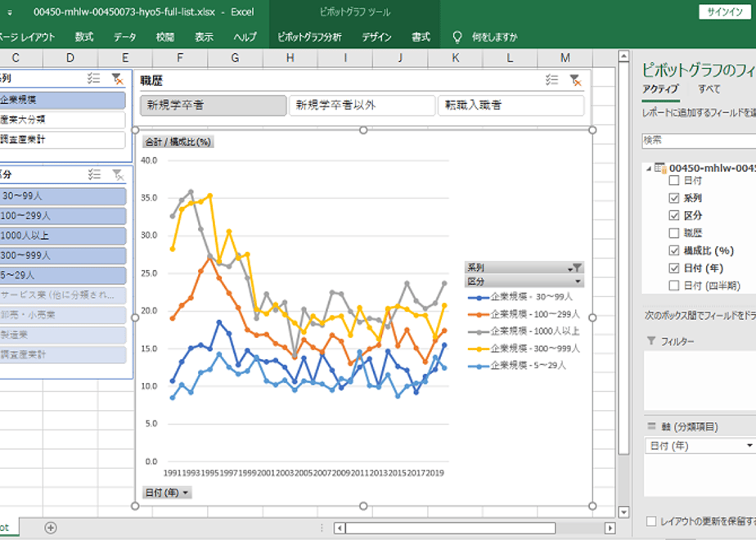Image resolution: width=756 pixels, height=540 pixels.
Task: Open the 日付 (年) axis field button on chart
Action: (167, 493)
